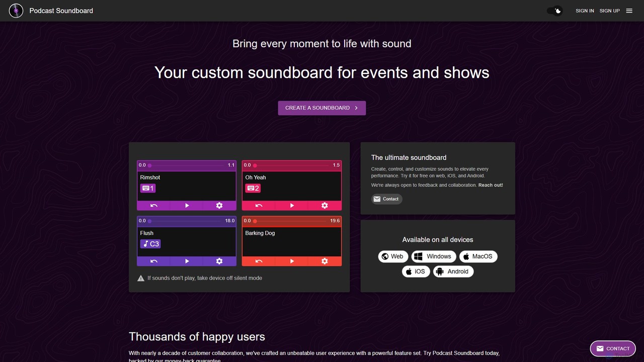Open the Sign In page
The image size is (644, 362).
coord(585,11)
